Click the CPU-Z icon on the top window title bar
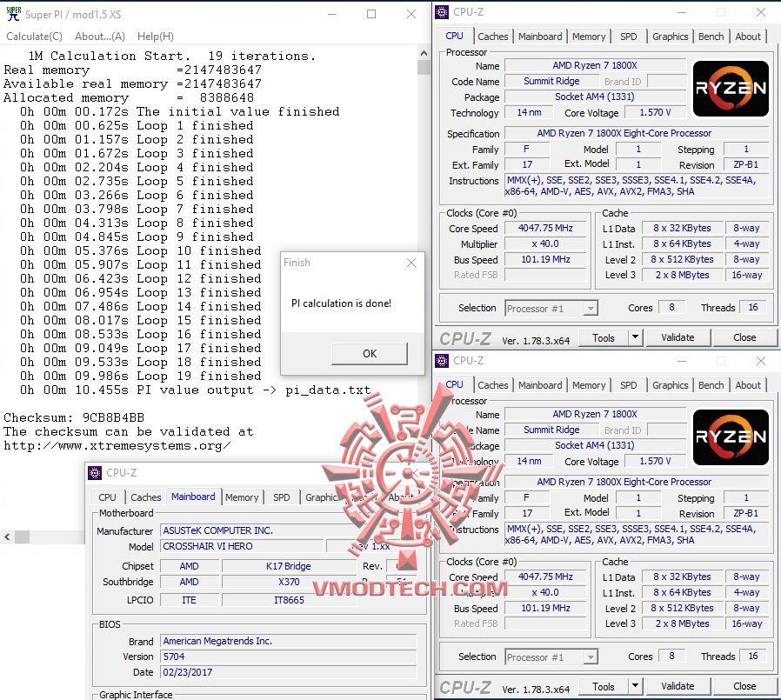 coord(441,11)
